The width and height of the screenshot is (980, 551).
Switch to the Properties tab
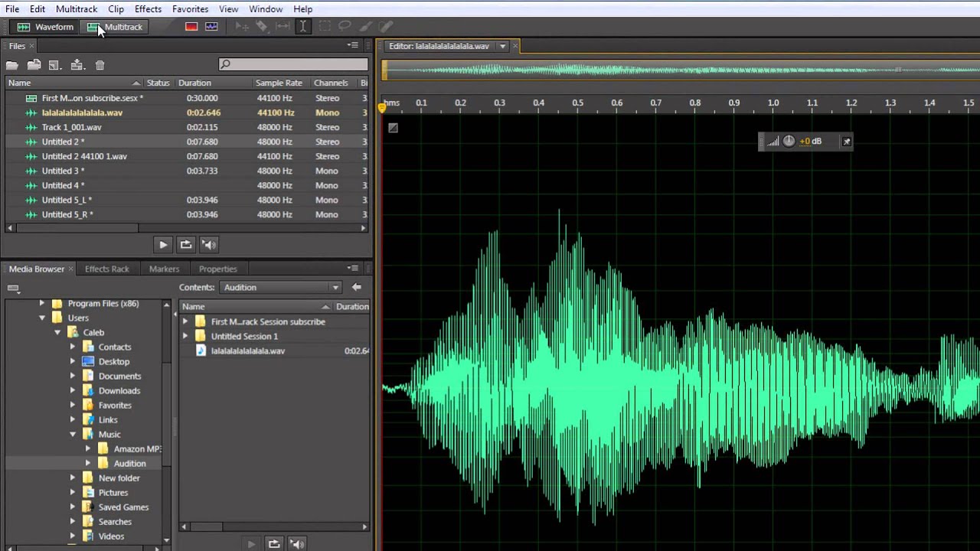coord(217,269)
